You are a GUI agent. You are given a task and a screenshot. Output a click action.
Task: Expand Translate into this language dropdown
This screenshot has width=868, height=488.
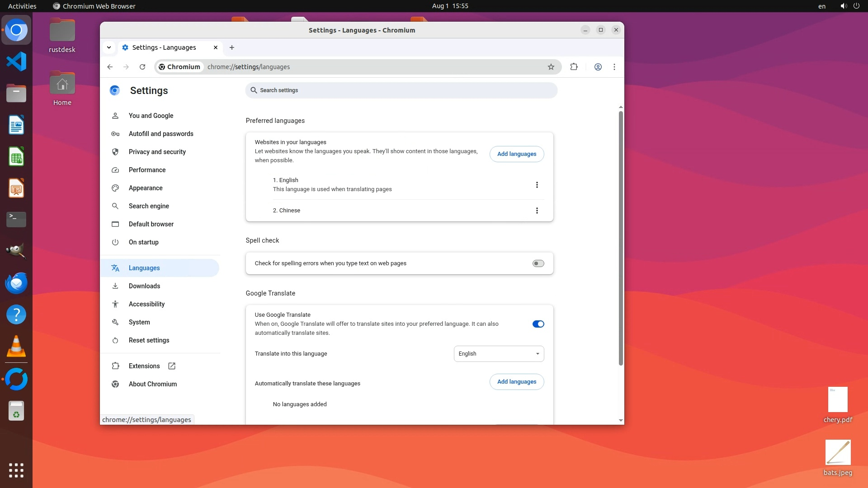click(x=499, y=354)
